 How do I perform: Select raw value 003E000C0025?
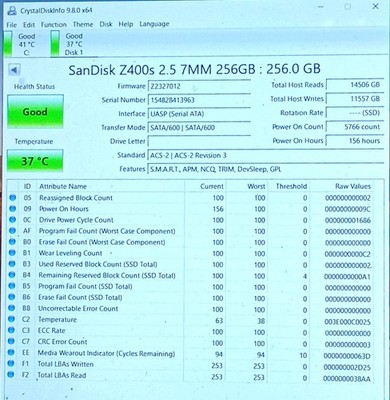(348, 322)
